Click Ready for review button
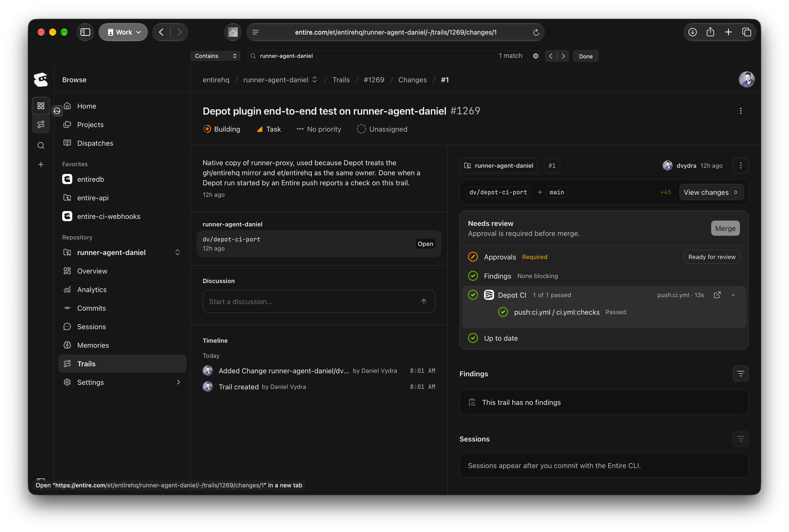 [712, 257]
